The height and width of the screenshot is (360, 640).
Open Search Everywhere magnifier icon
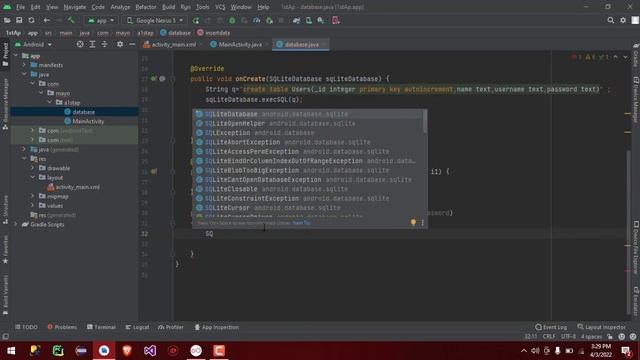(611, 20)
